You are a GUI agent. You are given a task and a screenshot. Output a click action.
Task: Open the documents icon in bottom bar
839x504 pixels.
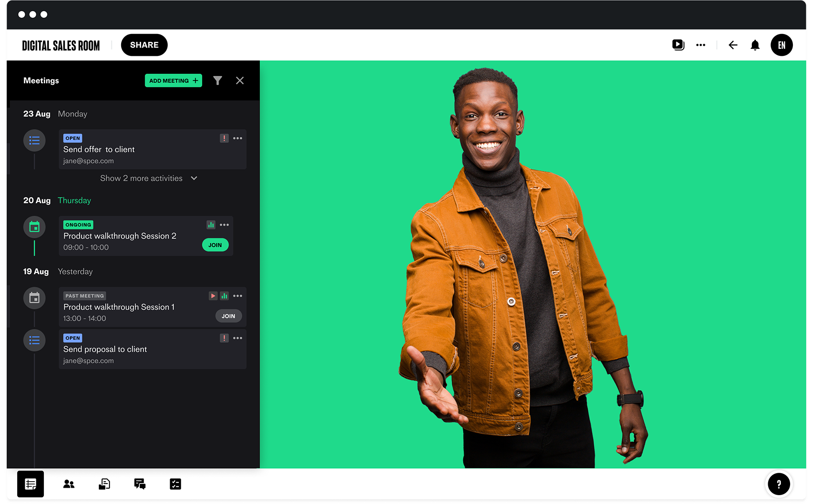tap(104, 484)
